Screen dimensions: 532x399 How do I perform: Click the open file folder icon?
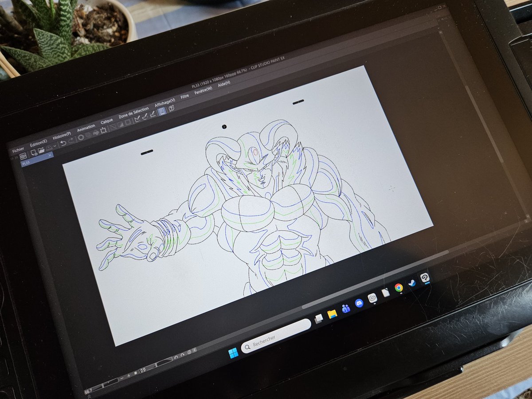(41, 150)
